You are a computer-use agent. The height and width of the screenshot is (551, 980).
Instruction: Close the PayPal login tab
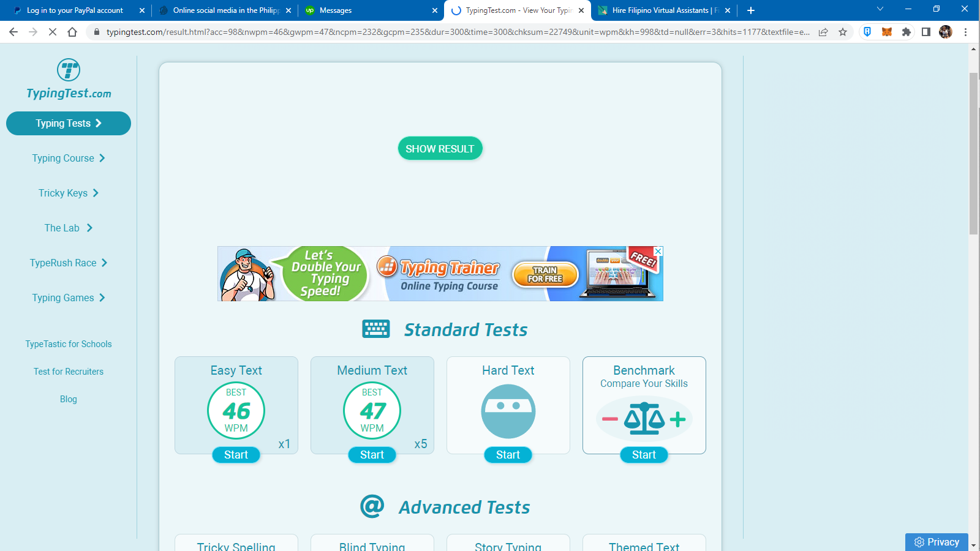(x=142, y=10)
